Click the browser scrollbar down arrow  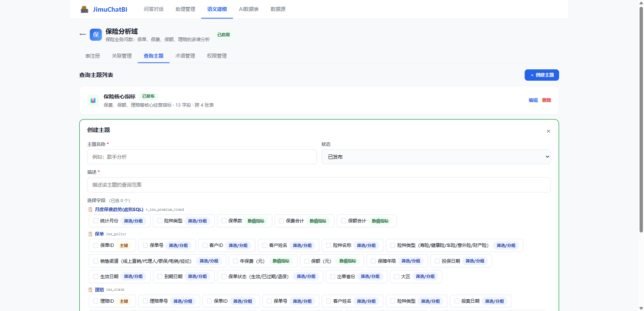click(x=641, y=308)
